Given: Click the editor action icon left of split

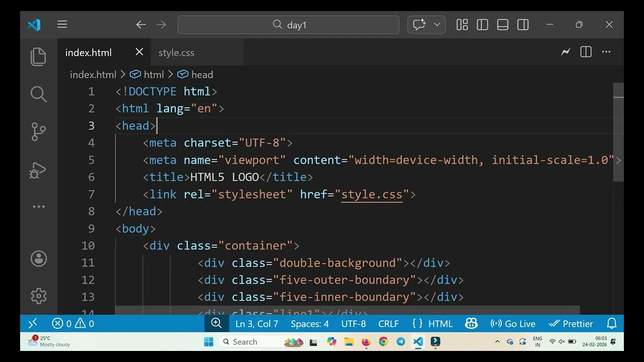Looking at the screenshot, I should 566,52.
